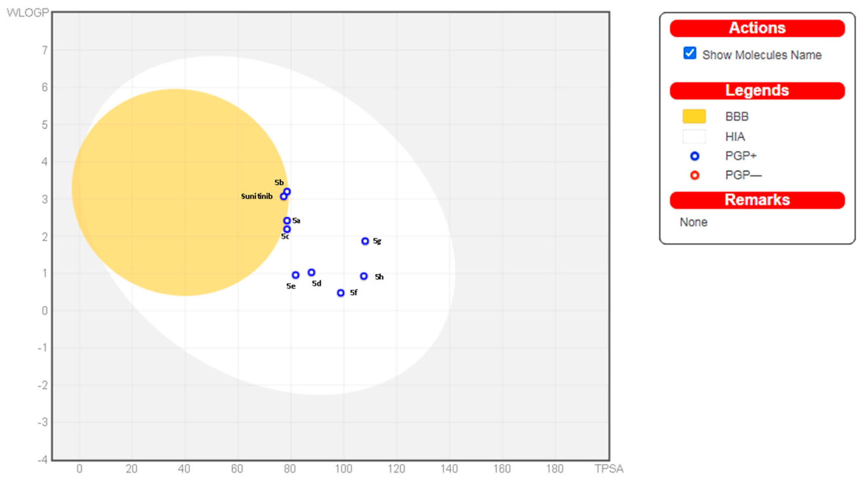This screenshot has height=480, width=868.
Task: Click the 5f molecule data point
Action: 341,293
